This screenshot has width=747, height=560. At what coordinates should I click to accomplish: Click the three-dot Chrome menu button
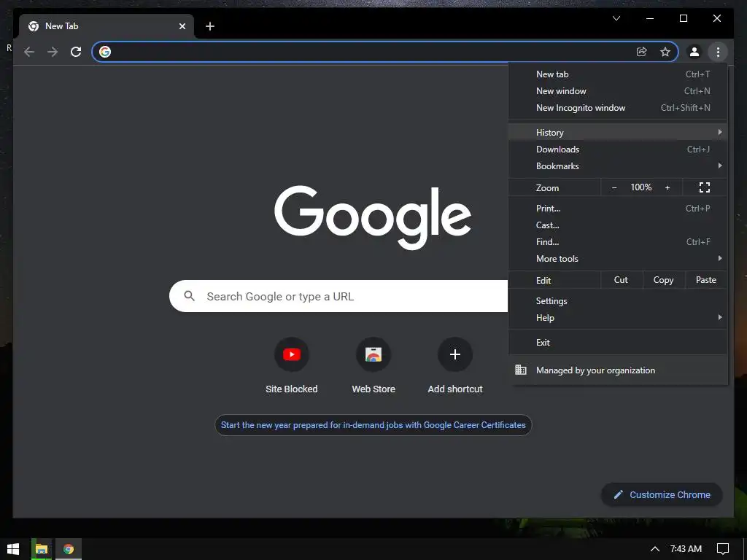coord(718,52)
